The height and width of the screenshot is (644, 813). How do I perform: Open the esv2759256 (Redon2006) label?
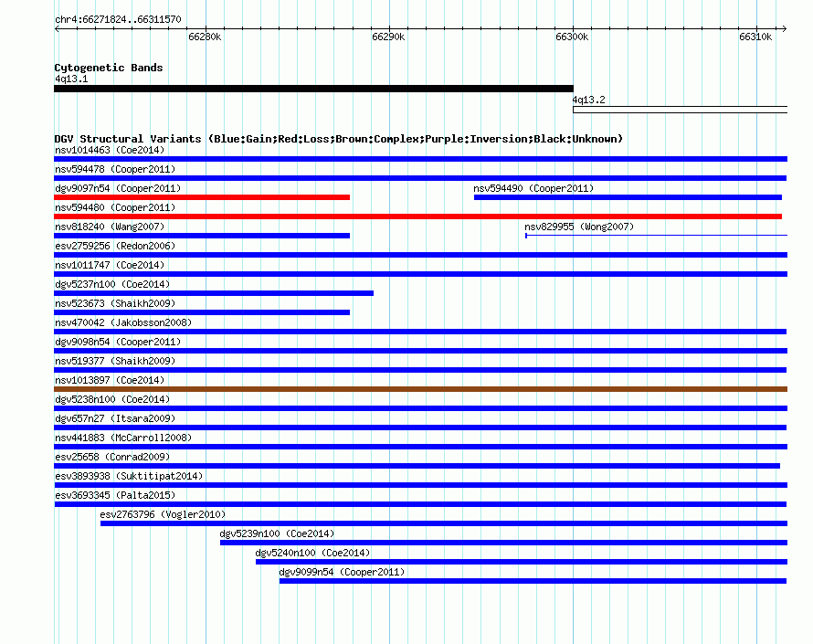coord(115,247)
